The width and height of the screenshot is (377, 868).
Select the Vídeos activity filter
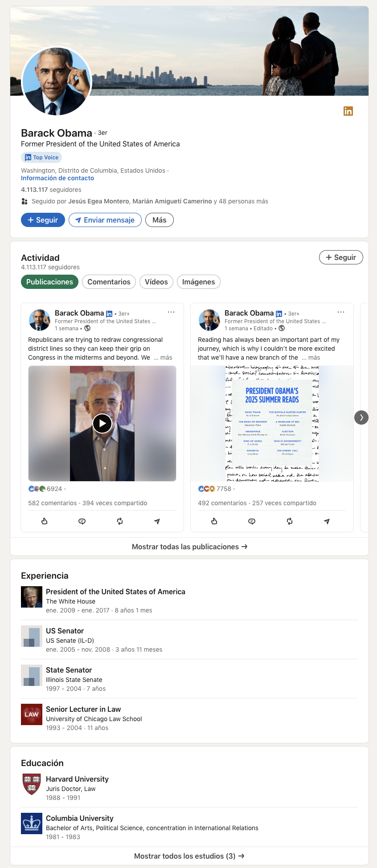click(x=156, y=282)
